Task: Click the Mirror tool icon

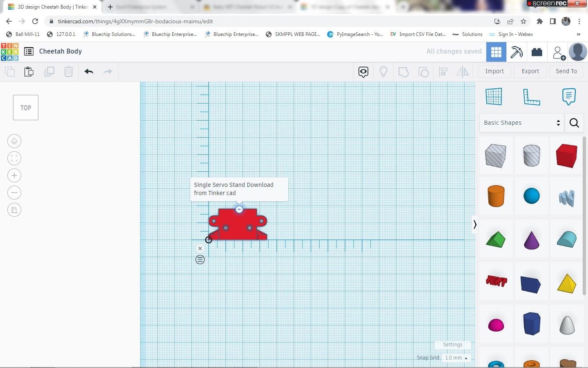Action: [463, 72]
